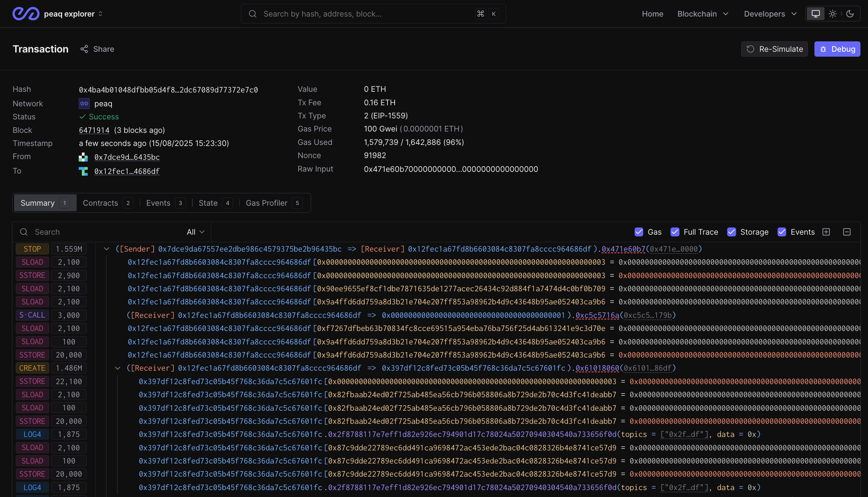868x497 pixels.
Task: Uncheck the Storage checkbox
Action: pos(732,232)
